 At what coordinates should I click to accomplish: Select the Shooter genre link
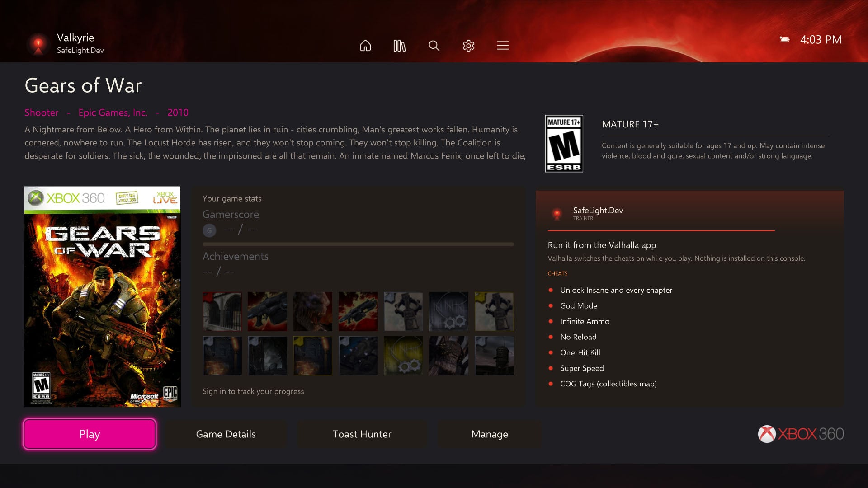(x=42, y=113)
